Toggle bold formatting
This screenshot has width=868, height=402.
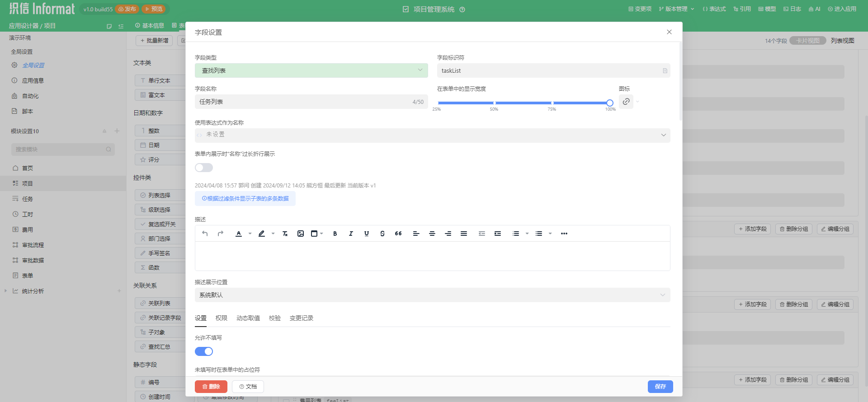335,234
